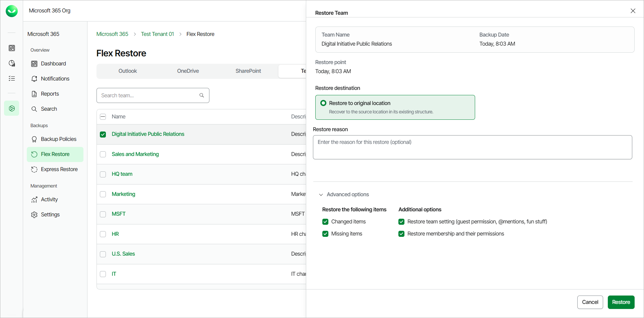Open the Sales and Marketing team link
The height and width of the screenshot is (318, 644).
point(135,154)
